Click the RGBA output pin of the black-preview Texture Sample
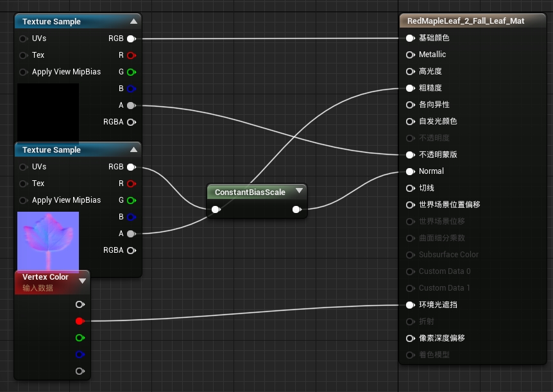Screen dimensions: 553x392 [132, 122]
